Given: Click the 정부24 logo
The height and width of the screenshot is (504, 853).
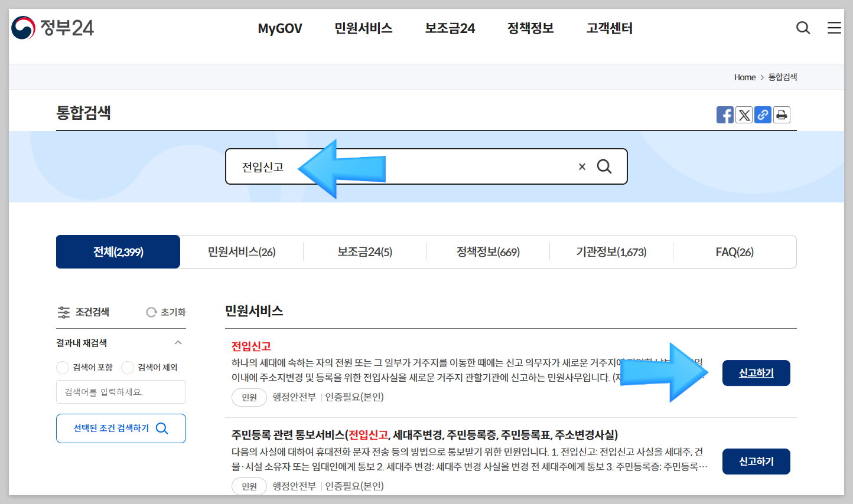Looking at the screenshot, I should click(x=52, y=26).
